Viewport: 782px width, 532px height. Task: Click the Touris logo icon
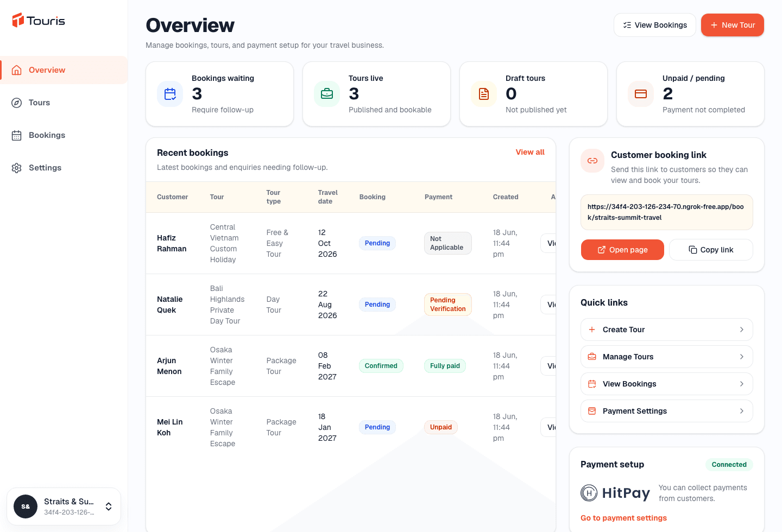[x=18, y=21]
